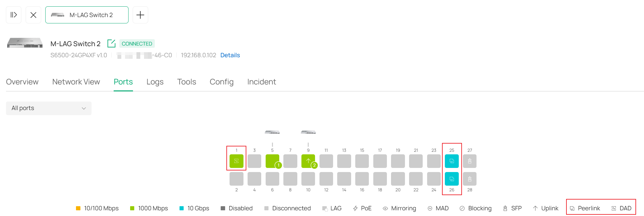Image resolution: width=644 pixels, height=216 pixels.
Task: Select SFP port 28
Action: (470, 179)
